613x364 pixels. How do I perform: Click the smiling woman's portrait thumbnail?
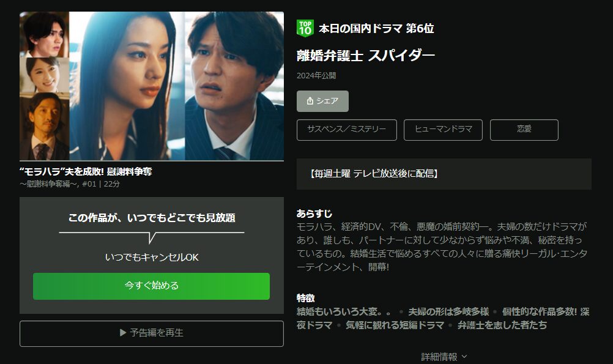pyautogui.click(x=44, y=75)
